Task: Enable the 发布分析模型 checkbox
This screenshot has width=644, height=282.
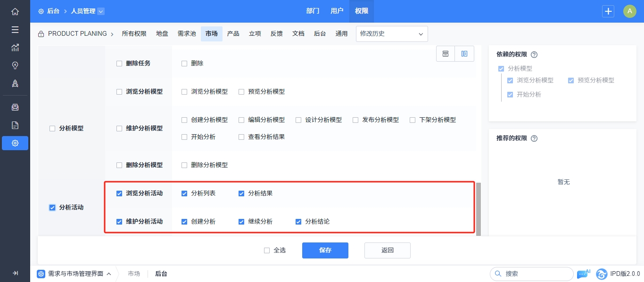Action: (x=356, y=120)
